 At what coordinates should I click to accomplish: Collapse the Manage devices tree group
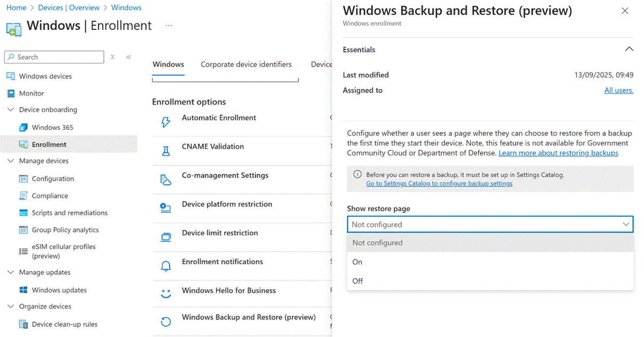(11, 161)
